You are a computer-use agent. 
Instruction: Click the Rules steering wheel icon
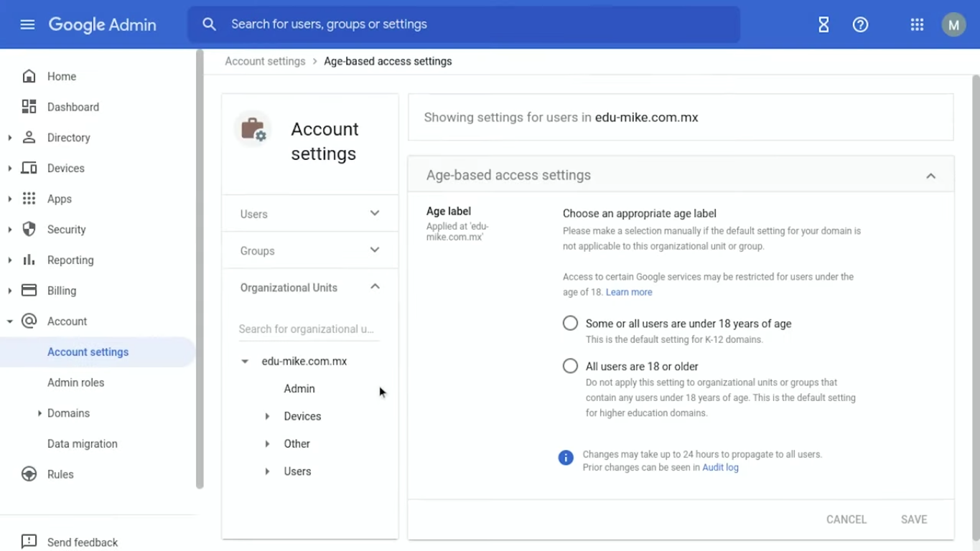(x=29, y=474)
